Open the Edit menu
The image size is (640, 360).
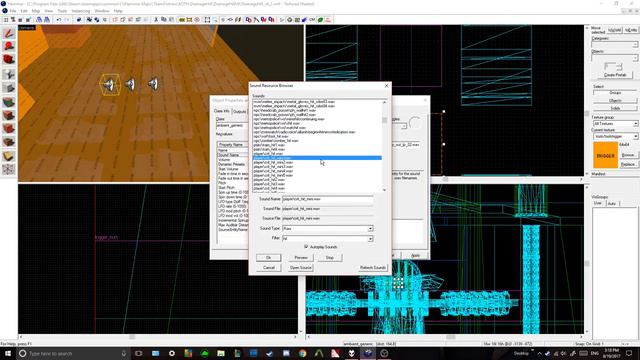click(x=24, y=11)
